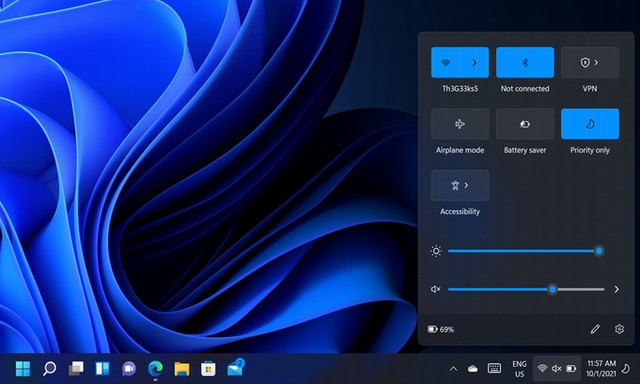Open the Wi-Fi network list chevron
This screenshot has height=384, width=640.
click(x=474, y=62)
